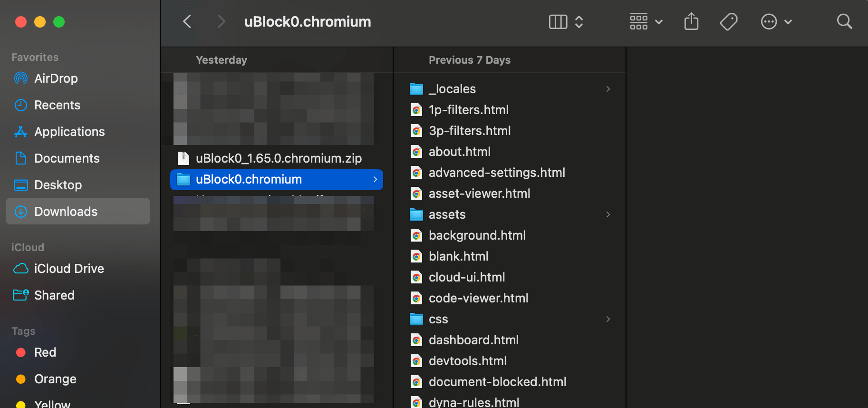Image resolution: width=868 pixels, height=408 pixels.
Task: Expand the assets folder chevron
Action: (608, 214)
